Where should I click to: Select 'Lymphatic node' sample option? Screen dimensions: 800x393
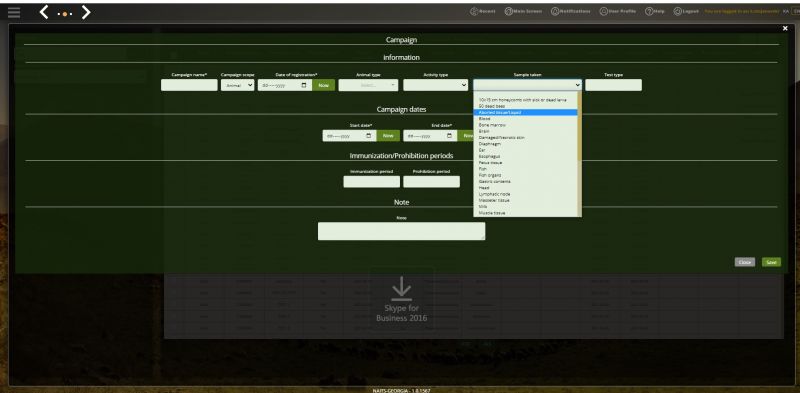coord(526,194)
